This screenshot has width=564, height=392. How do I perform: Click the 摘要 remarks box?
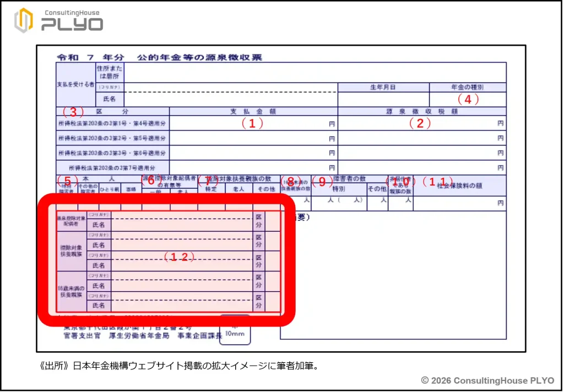tap(393, 275)
